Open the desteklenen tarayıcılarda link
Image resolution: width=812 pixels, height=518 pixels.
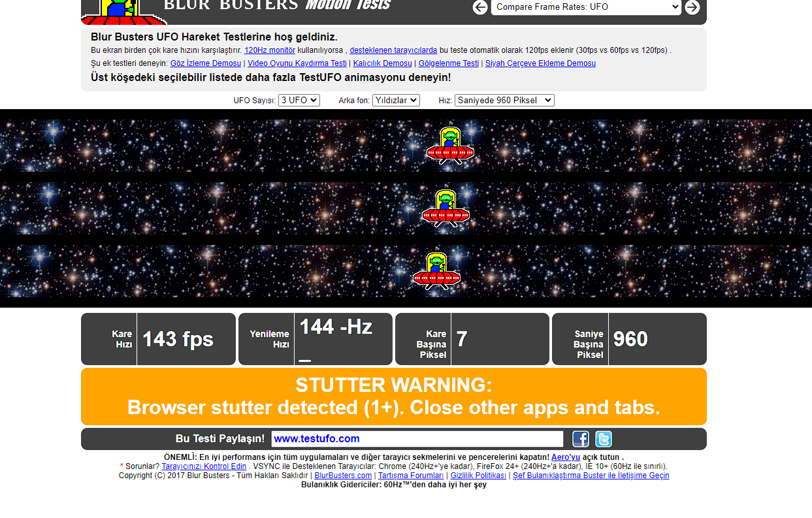[393, 50]
